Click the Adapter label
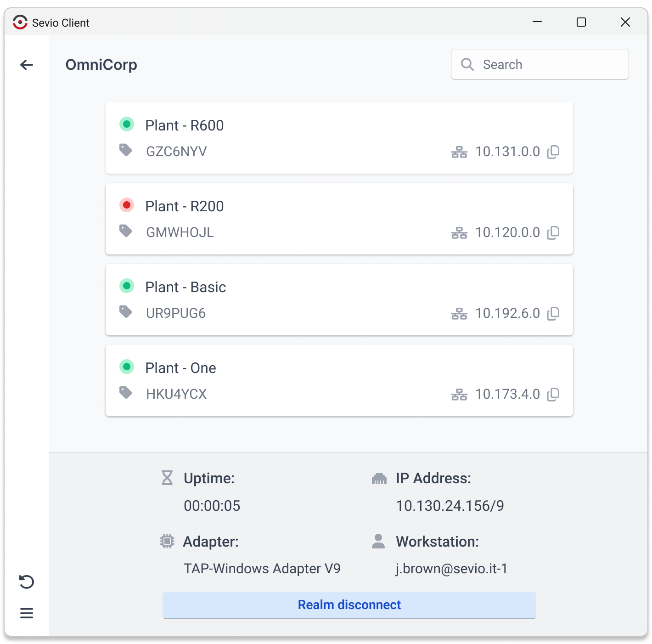Screen dimensions: 652x644 211,542
